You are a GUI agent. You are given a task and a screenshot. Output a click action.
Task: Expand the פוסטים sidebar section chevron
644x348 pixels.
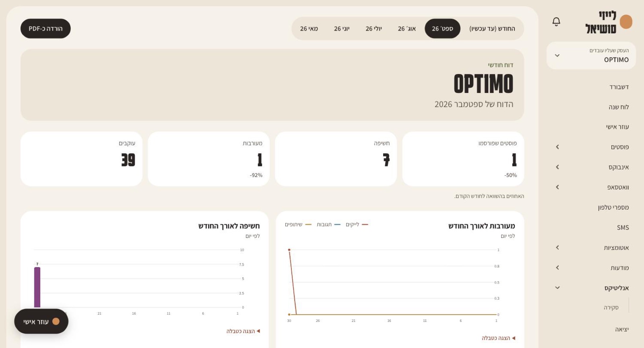coord(557,147)
